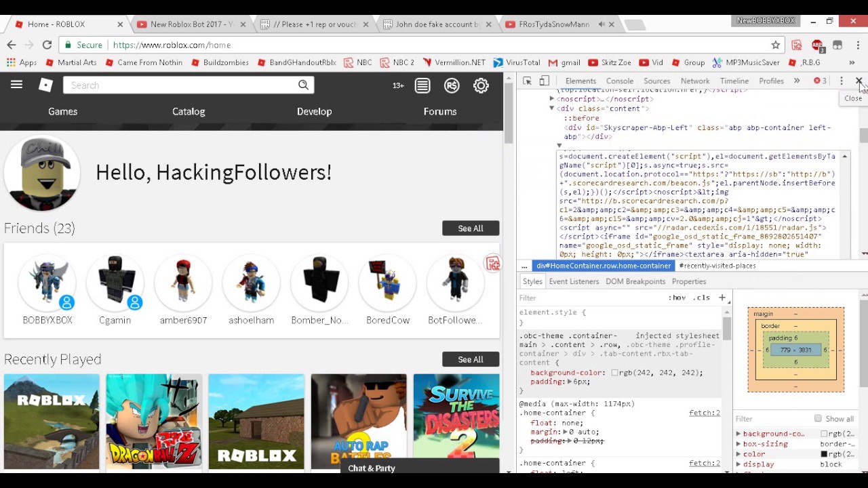Image resolution: width=868 pixels, height=488 pixels.
Task: Go to the Catalog section
Action: pyautogui.click(x=189, y=111)
